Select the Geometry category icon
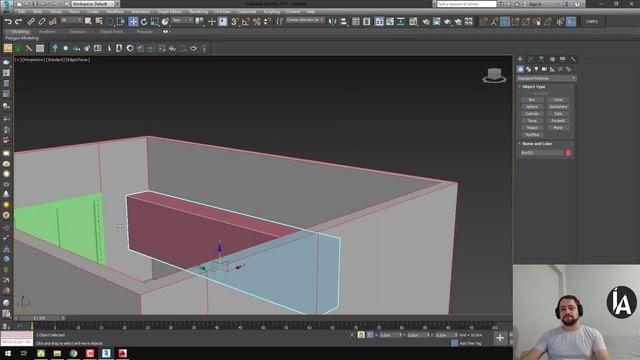 520,69
